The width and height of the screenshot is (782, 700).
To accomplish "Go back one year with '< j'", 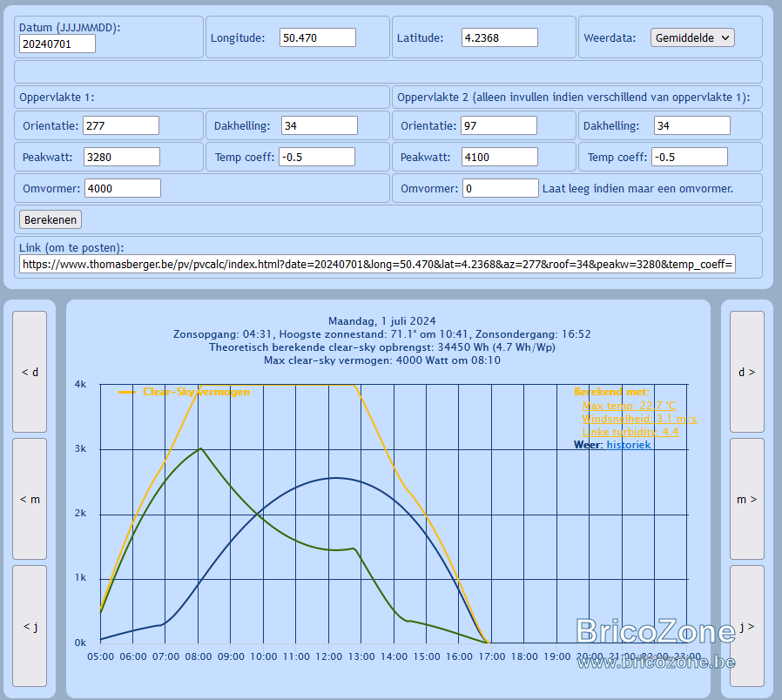I will [30, 626].
